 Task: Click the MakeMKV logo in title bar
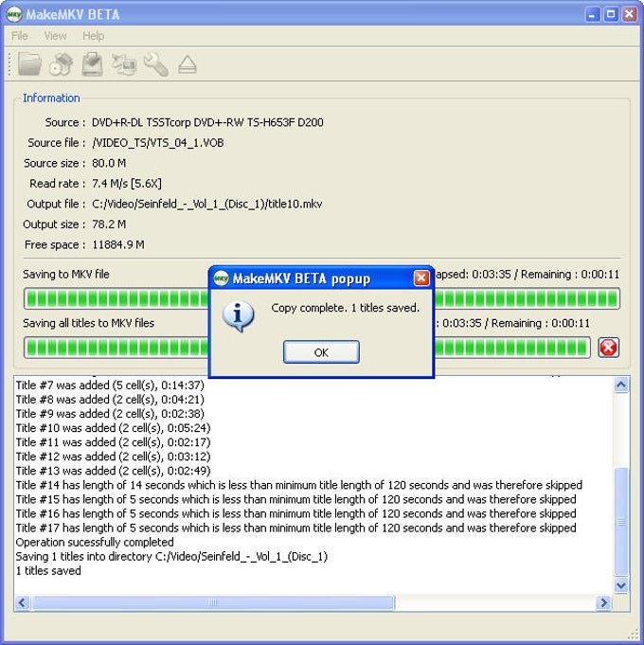14,14
